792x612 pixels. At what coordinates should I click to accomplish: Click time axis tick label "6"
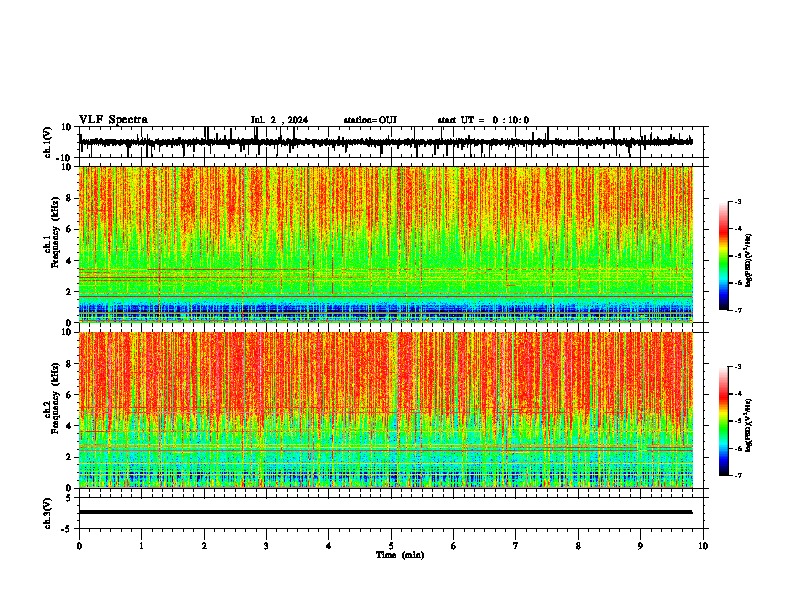[x=454, y=546]
